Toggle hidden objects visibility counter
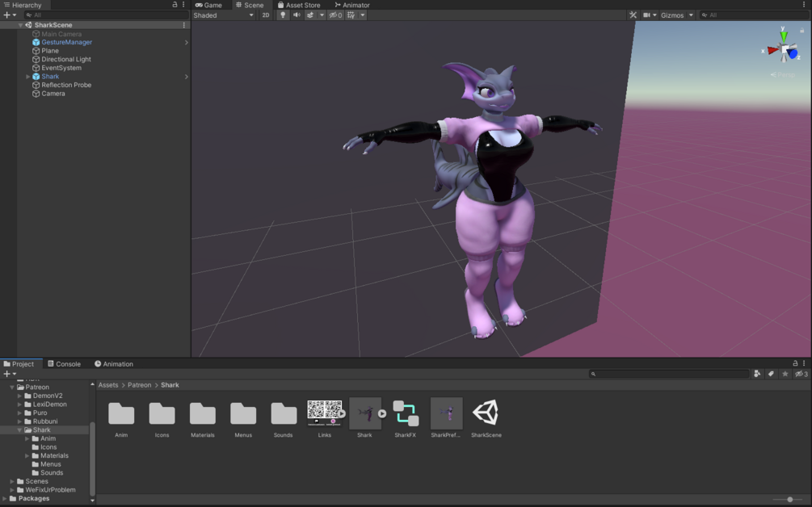812x507 pixels. click(336, 15)
